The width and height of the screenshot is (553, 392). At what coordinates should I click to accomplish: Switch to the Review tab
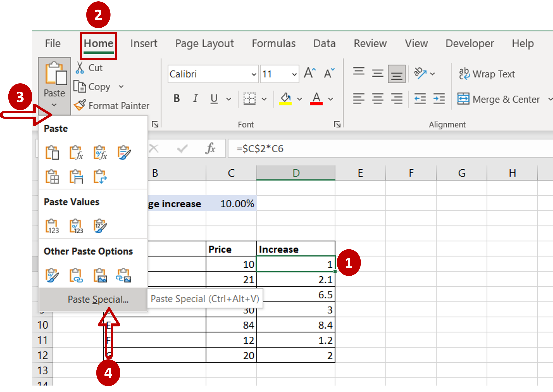click(x=370, y=43)
